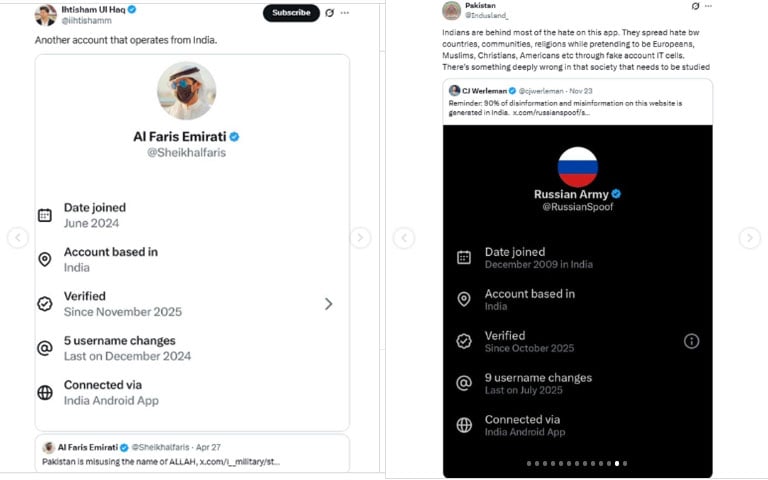Click the info icon beside Russian Army's Verified row
The height and width of the screenshot is (480, 768).
[x=691, y=341]
